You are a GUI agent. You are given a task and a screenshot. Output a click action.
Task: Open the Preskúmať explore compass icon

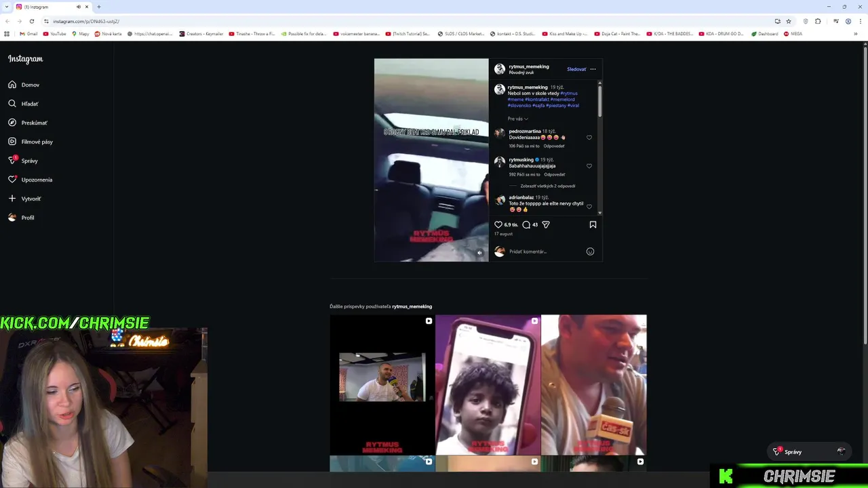(x=12, y=123)
